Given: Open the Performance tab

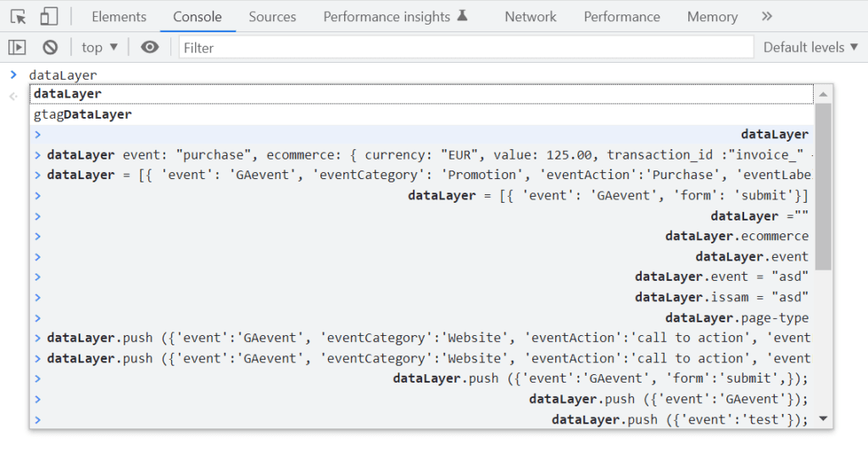Looking at the screenshot, I should point(621,17).
